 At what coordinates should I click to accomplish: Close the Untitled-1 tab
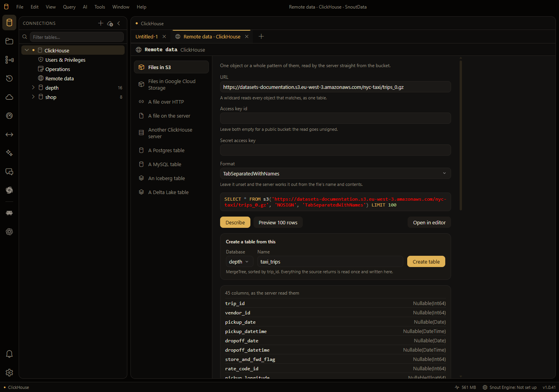(164, 36)
